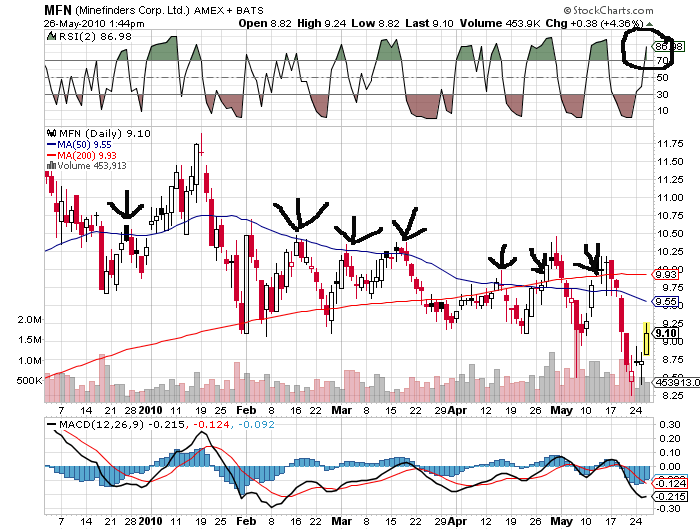Click the red -0.124 value in MACD legend
The width and height of the screenshot is (700, 530).
pyautogui.click(x=211, y=424)
